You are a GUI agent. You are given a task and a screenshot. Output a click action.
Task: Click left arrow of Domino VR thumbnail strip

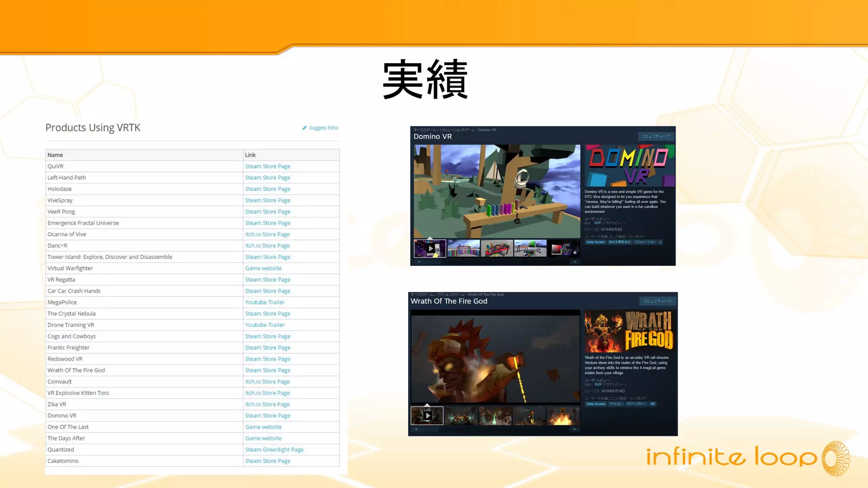[x=419, y=262]
